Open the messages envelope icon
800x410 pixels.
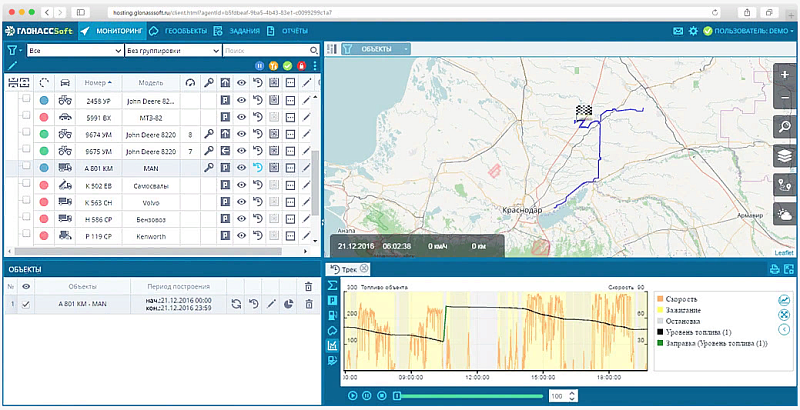point(678,31)
